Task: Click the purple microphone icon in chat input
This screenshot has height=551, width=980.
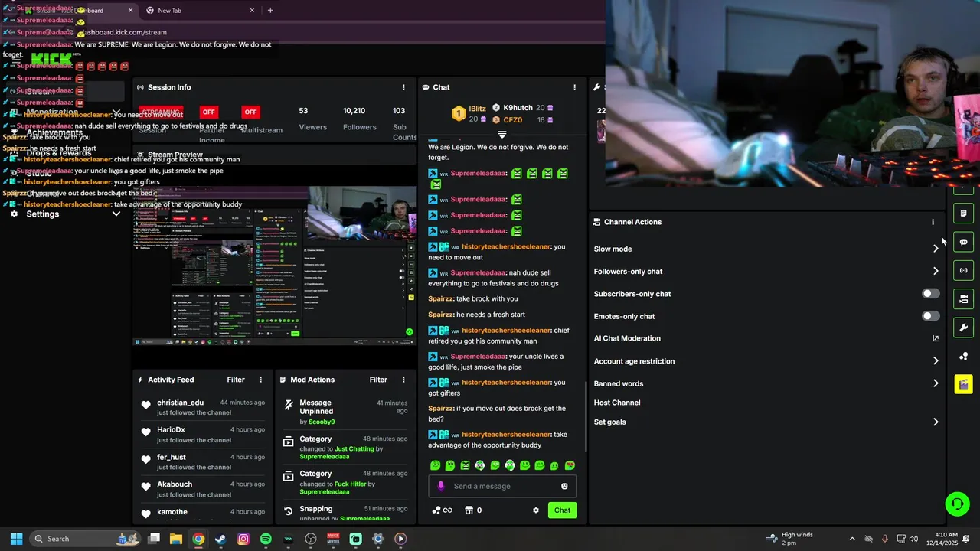Action: click(440, 486)
